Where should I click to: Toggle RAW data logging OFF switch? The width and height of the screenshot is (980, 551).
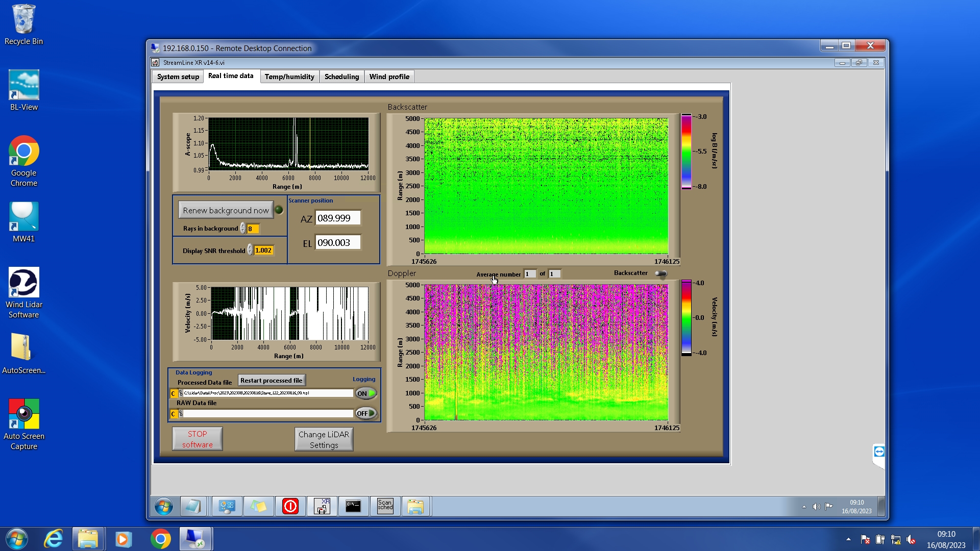[366, 413]
